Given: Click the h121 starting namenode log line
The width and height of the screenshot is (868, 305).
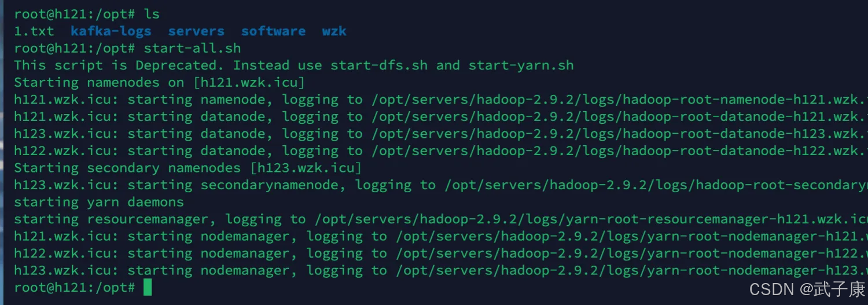Looking at the screenshot, I should tap(441, 100).
